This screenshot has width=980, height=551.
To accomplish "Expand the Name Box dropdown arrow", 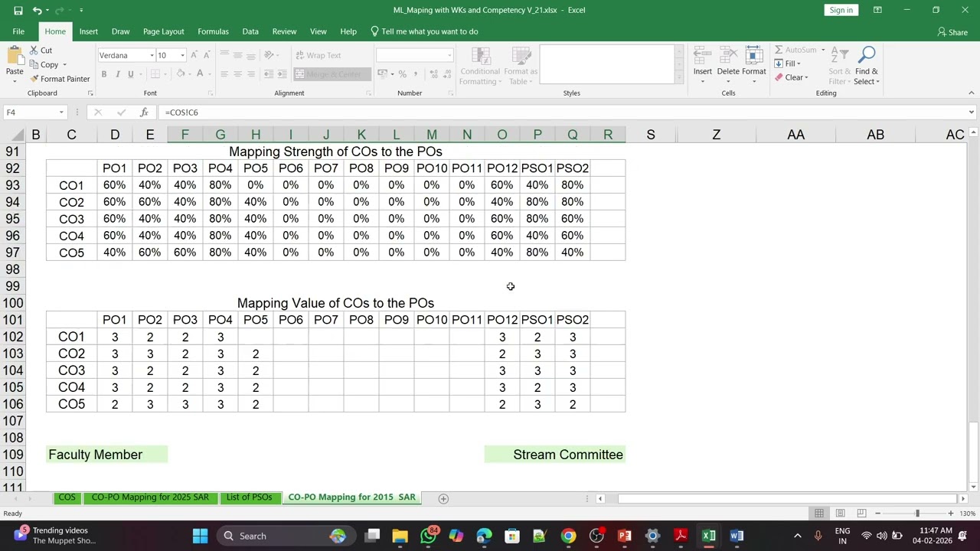I will coord(61,112).
